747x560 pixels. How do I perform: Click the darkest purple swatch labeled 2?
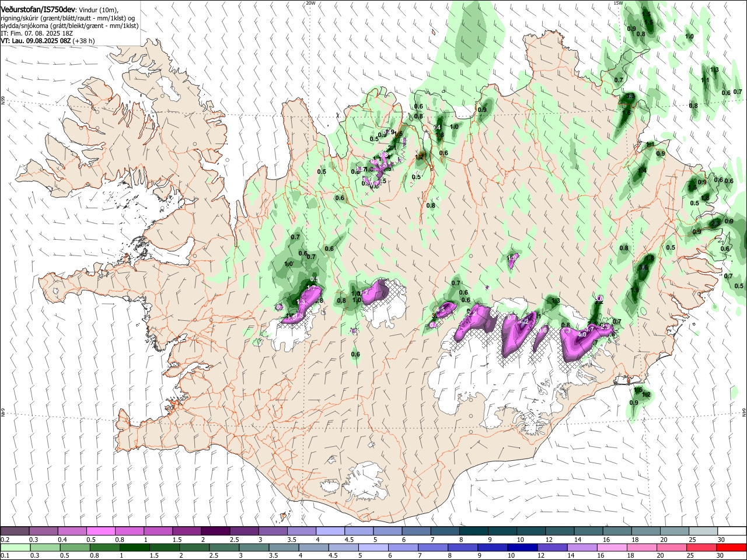click(x=215, y=531)
